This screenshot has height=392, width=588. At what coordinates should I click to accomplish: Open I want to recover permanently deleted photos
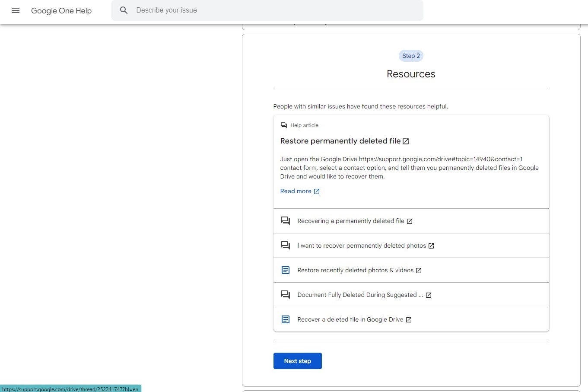point(362,245)
